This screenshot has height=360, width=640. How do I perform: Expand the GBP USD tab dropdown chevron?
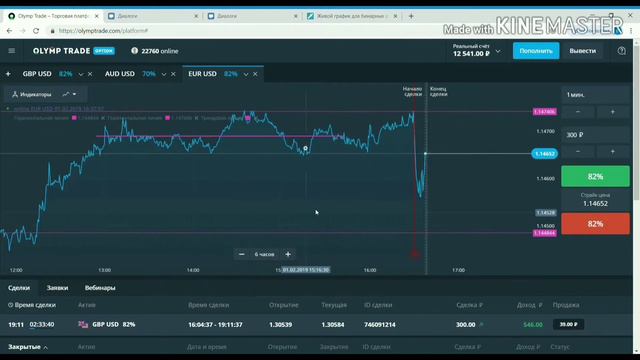(x=81, y=74)
